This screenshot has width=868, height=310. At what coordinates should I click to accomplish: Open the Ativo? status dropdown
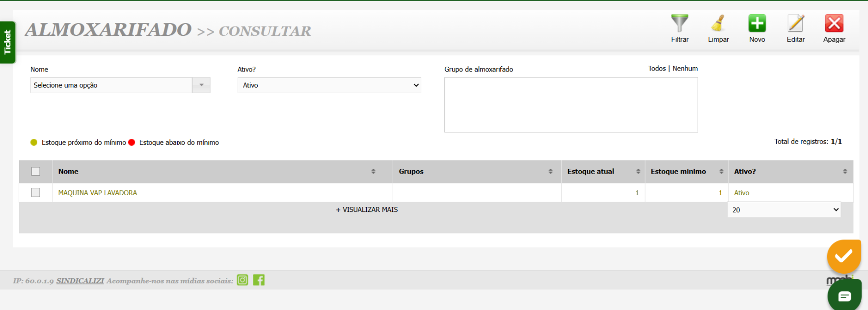tap(329, 85)
